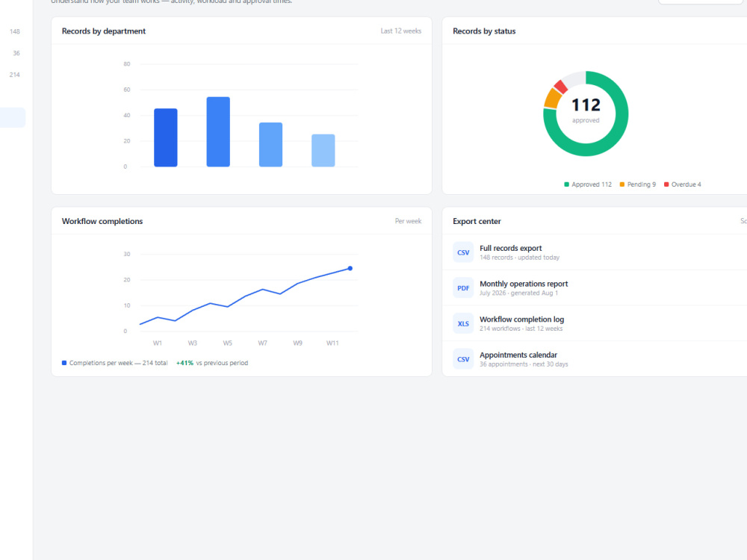This screenshot has height=560, width=747.
Task: Click the PDF icon for Monthly operations report
Action: click(463, 288)
